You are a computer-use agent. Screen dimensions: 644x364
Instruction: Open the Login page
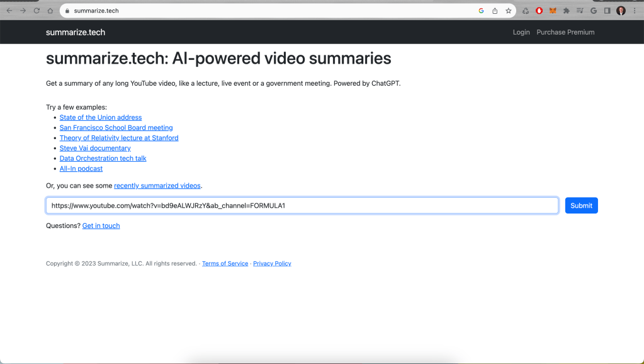(521, 32)
